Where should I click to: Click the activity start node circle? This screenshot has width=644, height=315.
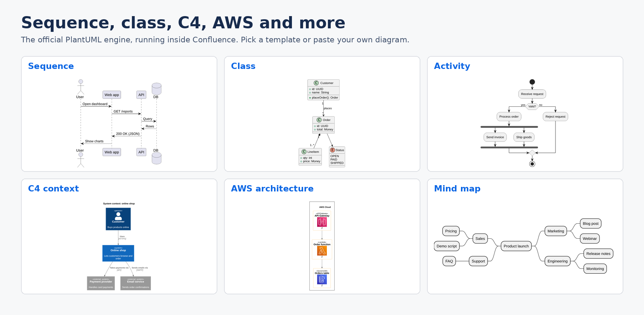coord(532,82)
